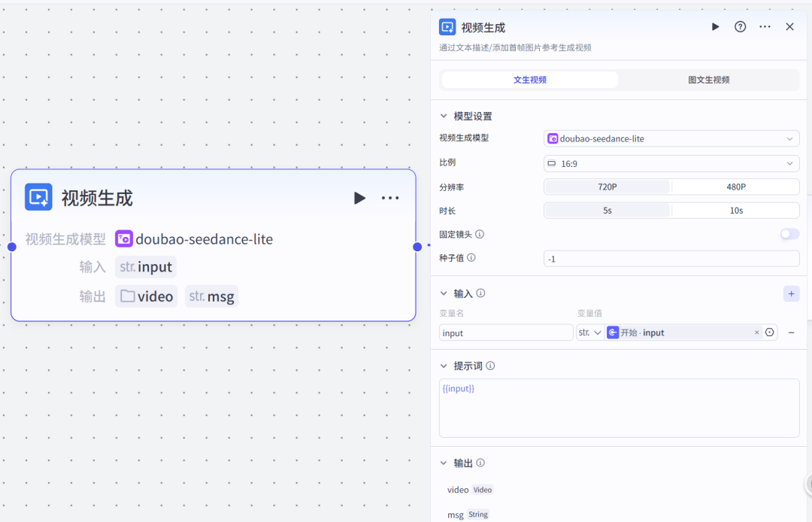Screen dimensions: 812x522
Task: Click the msg String output entry
Action: (468, 514)
